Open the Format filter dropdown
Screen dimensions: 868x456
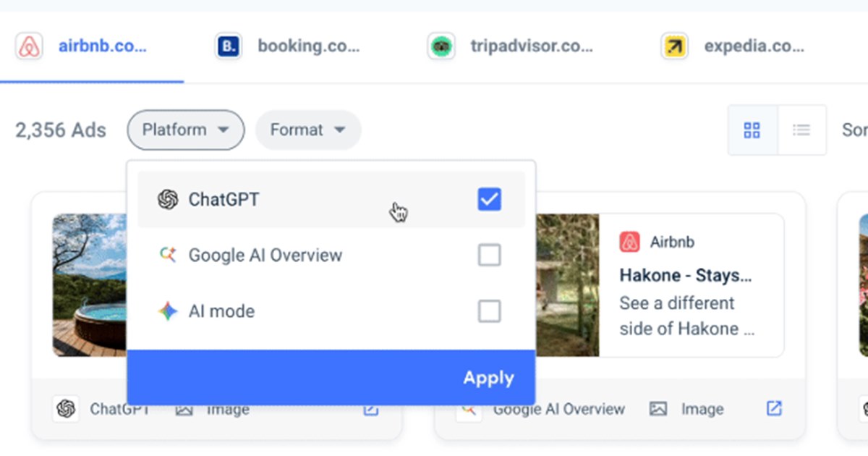click(308, 130)
